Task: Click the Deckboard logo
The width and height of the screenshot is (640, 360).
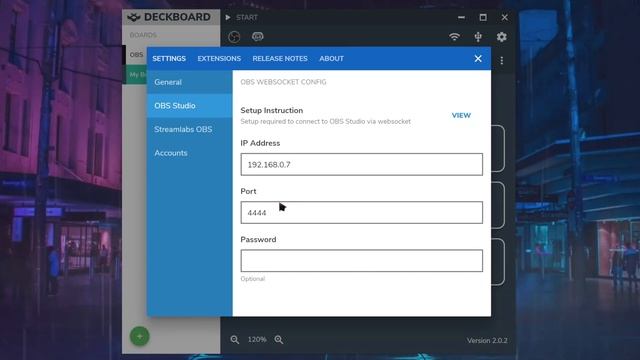Action: pos(169,17)
